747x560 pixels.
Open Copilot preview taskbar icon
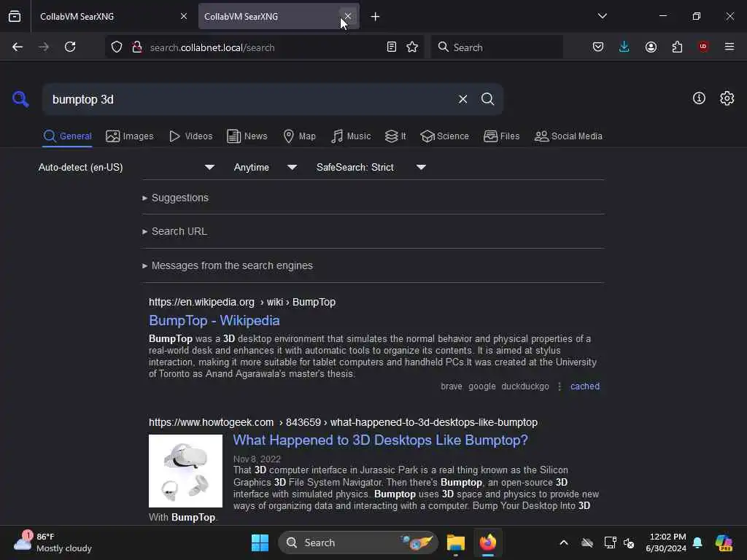(x=724, y=542)
